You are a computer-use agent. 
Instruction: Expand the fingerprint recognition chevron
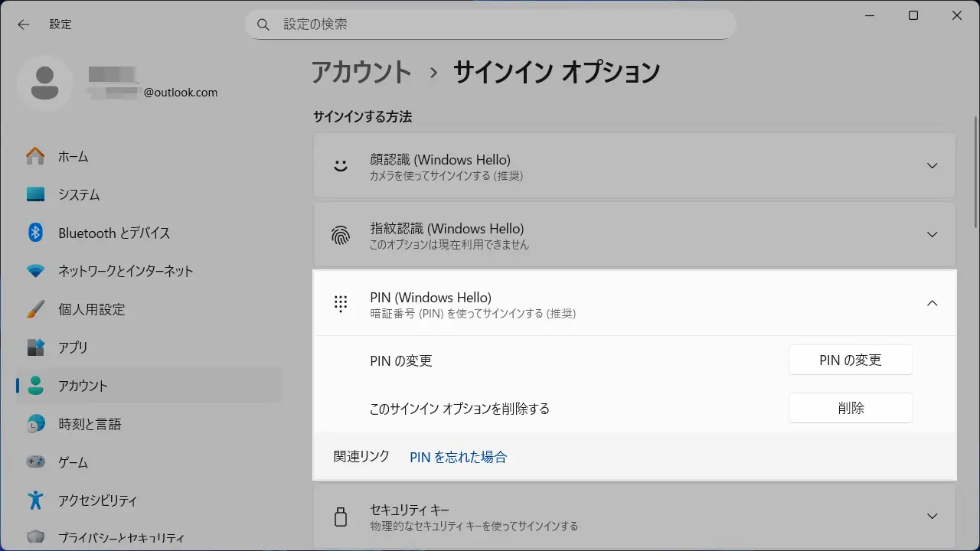tap(932, 234)
